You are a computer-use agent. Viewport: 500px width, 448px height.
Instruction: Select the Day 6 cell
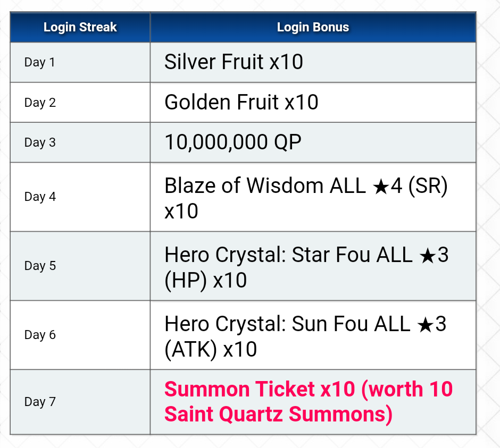(40, 335)
